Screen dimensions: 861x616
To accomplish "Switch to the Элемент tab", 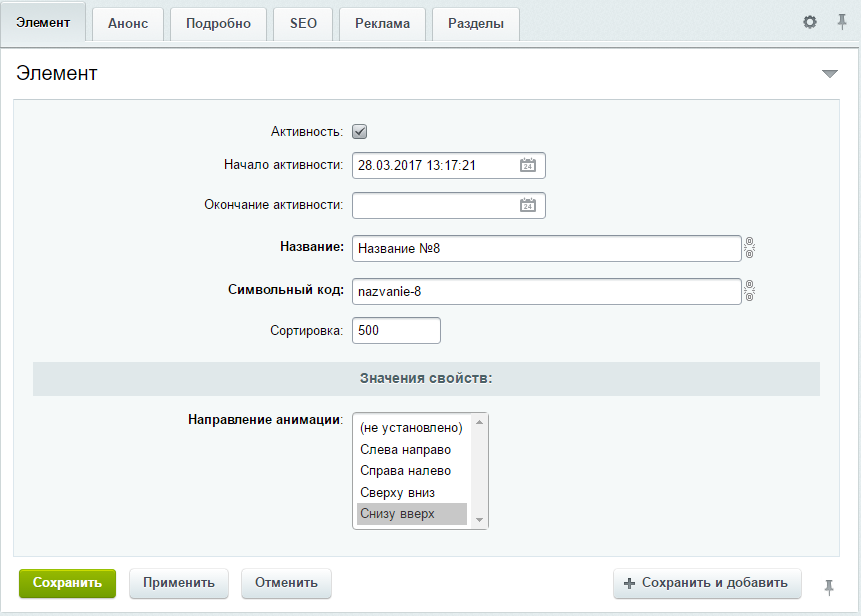I will point(43,23).
